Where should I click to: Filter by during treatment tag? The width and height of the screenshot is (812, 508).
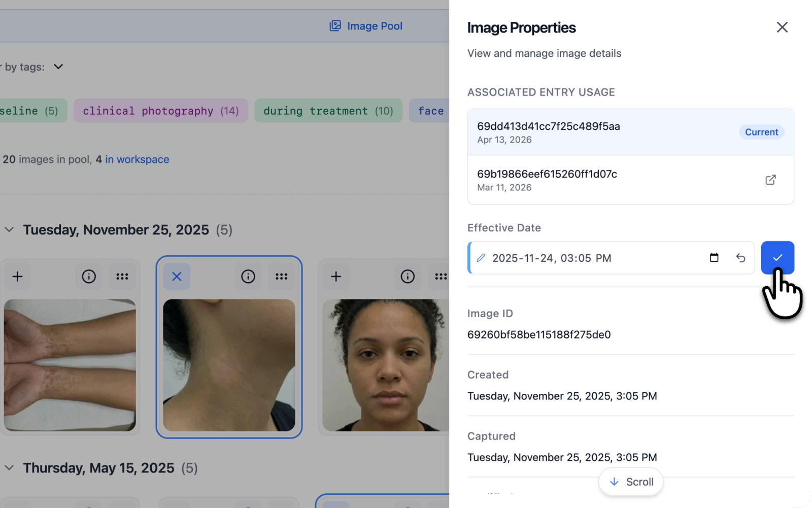coord(328,111)
